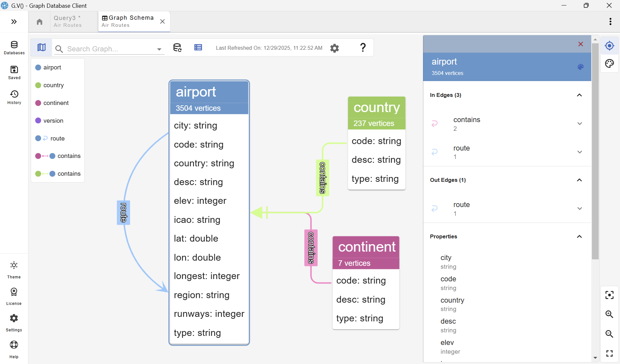
Task: Select the route node in the legend list
Action: pyautogui.click(x=57, y=138)
